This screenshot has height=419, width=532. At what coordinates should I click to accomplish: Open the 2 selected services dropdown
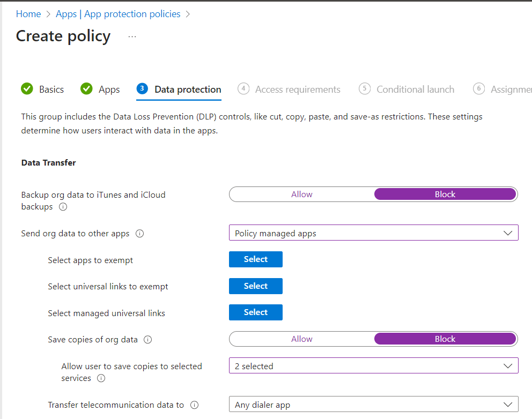point(373,366)
